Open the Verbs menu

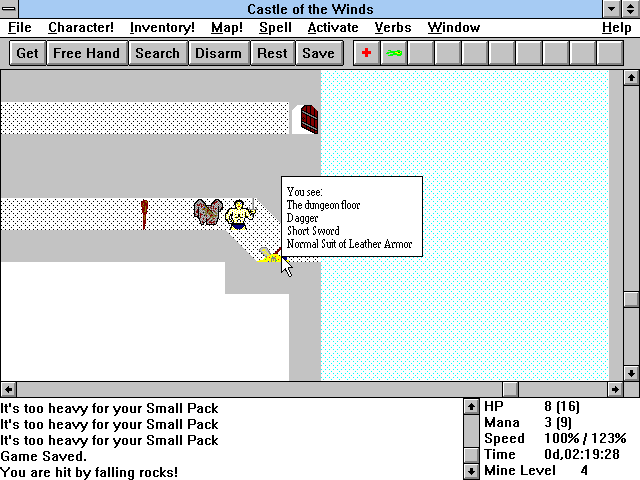[393, 28]
